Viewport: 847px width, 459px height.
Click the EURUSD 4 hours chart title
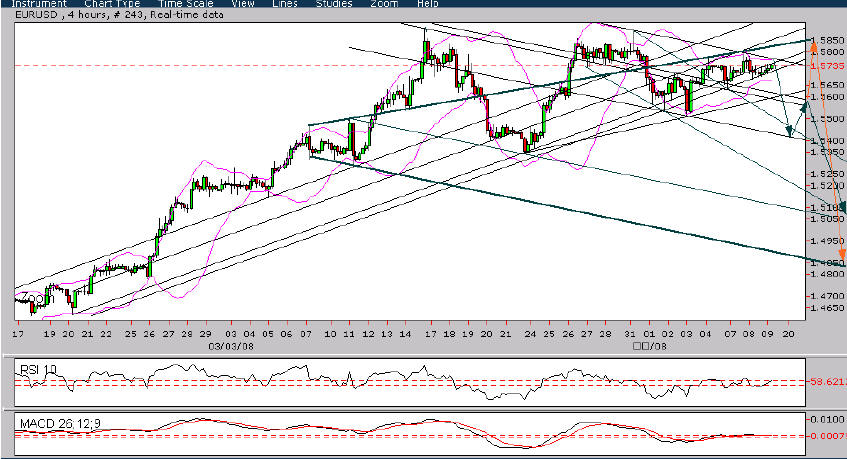tap(119, 15)
